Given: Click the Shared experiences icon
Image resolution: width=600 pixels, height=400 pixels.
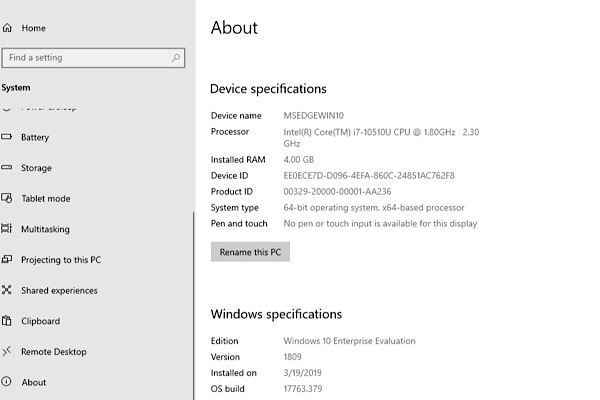Looking at the screenshot, I should tap(7, 291).
